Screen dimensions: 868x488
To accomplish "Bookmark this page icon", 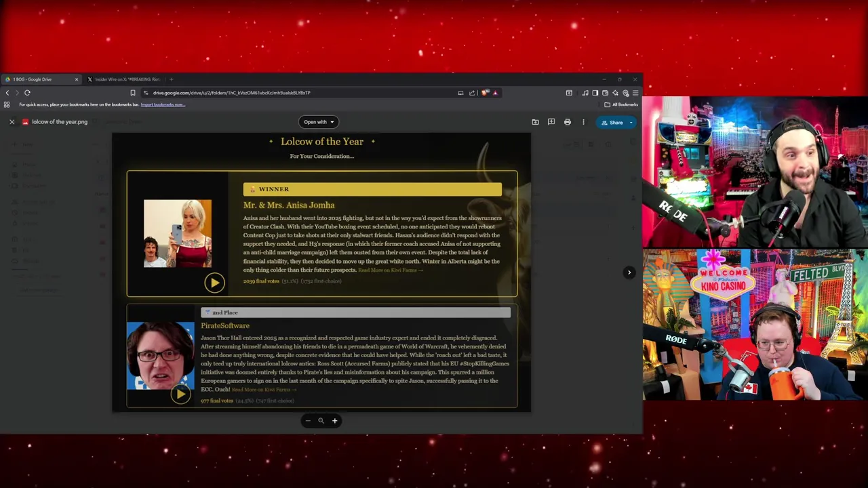I will point(133,93).
